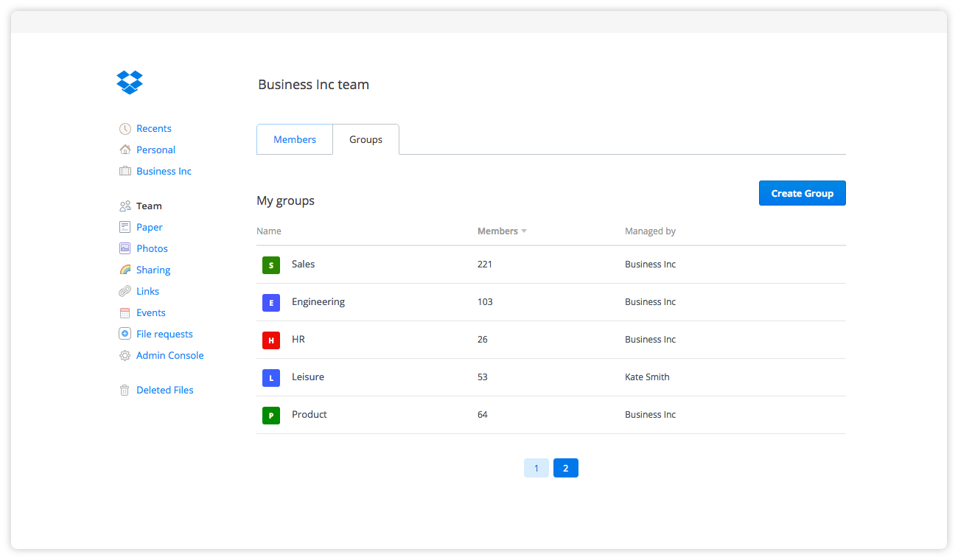958x560 pixels.
Task: Open Recents via the clock icon
Action: (x=125, y=129)
